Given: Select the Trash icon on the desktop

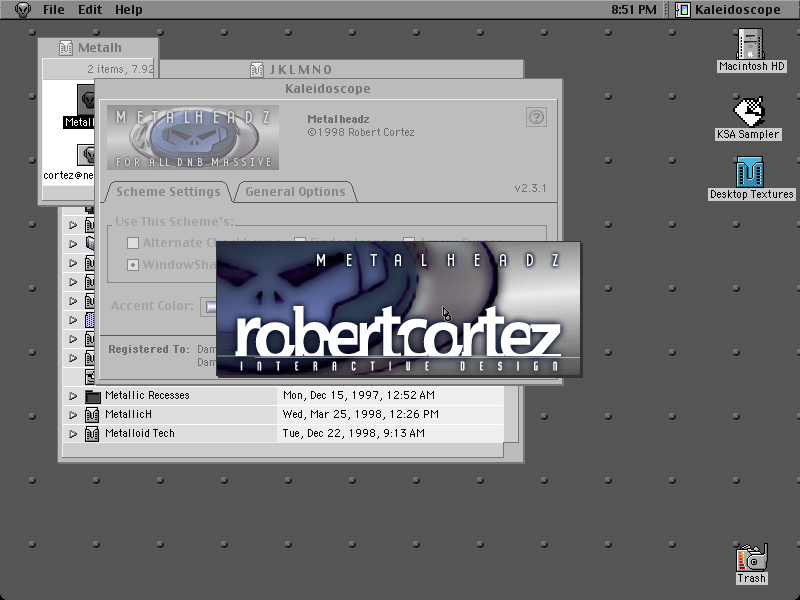Looking at the screenshot, I should (752, 558).
